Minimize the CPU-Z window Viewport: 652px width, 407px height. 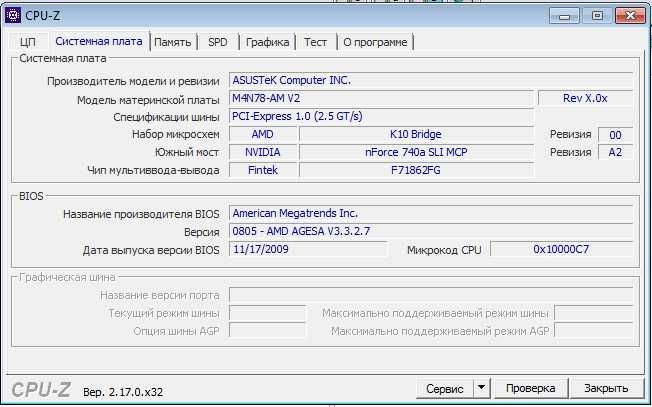564,16
